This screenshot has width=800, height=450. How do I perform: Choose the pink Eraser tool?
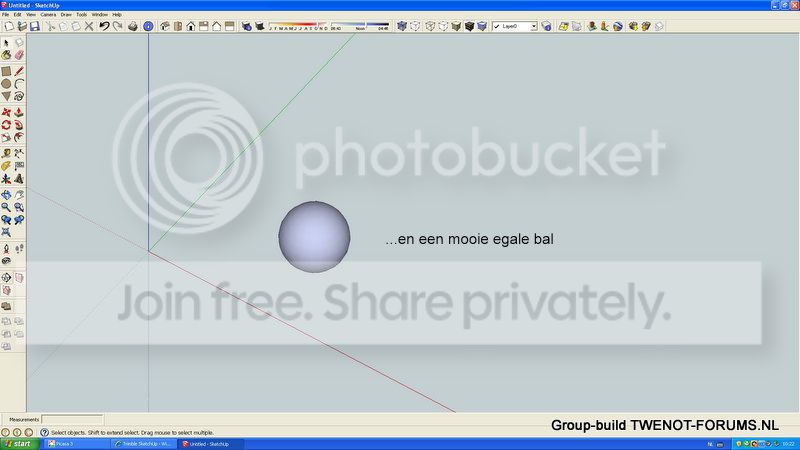click(19, 55)
